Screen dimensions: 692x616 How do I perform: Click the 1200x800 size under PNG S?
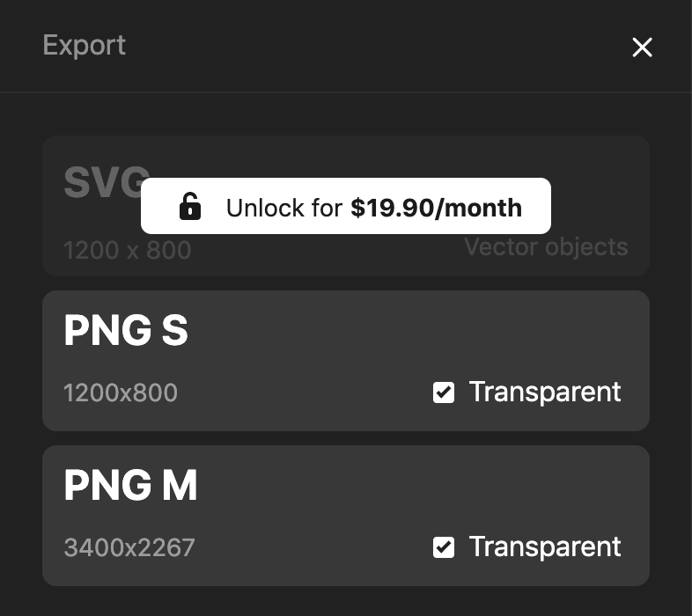click(x=121, y=392)
